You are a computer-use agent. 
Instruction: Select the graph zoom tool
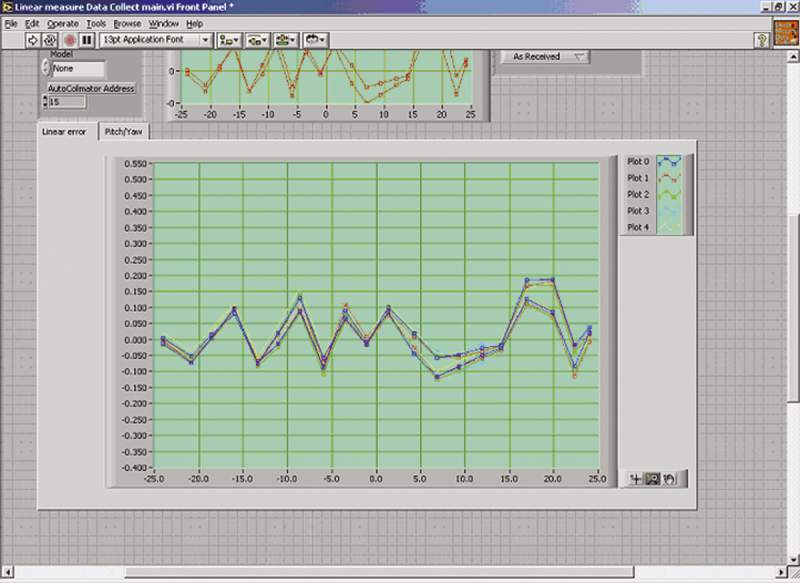tap(651, 479)
